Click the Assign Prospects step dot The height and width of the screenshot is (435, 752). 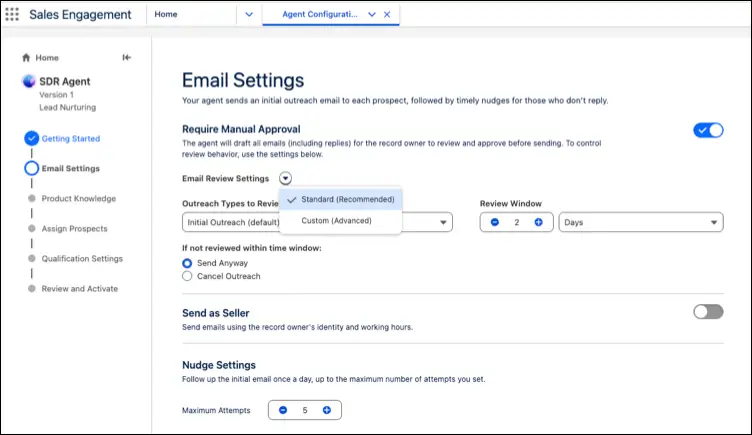pos(32,229)
